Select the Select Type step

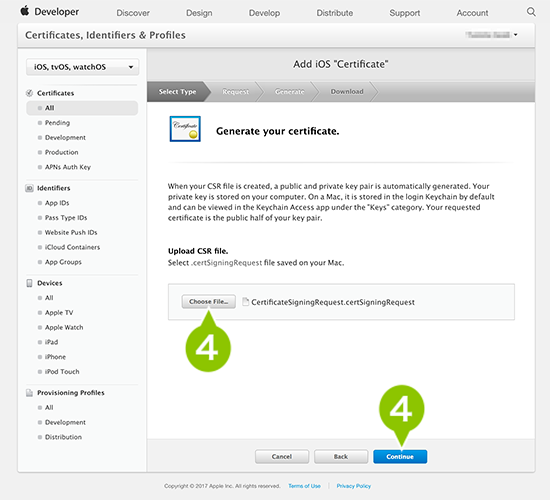tap(177, 92)
